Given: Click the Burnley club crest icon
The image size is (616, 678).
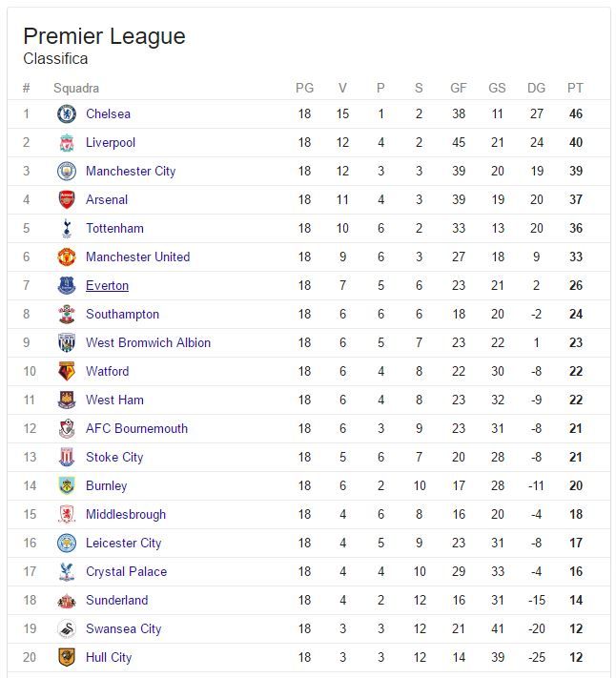Looking at the screenshot, I should coord(67,485).
